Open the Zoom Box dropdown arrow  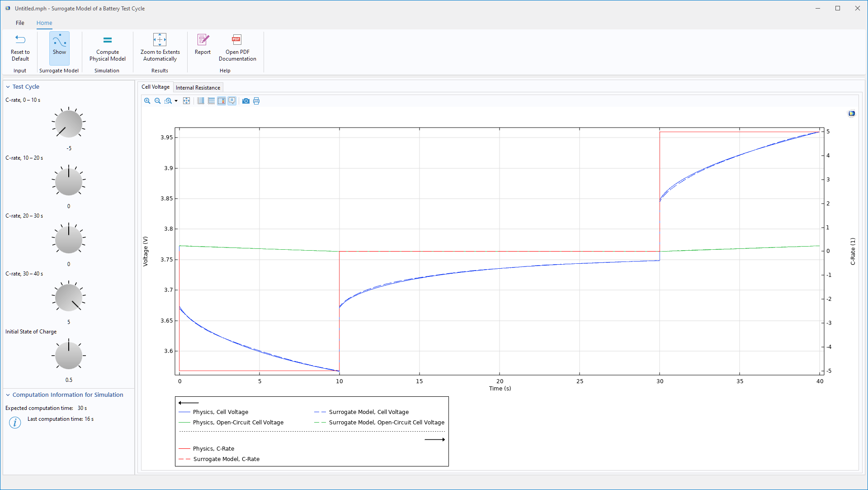[x=176, y=101]
